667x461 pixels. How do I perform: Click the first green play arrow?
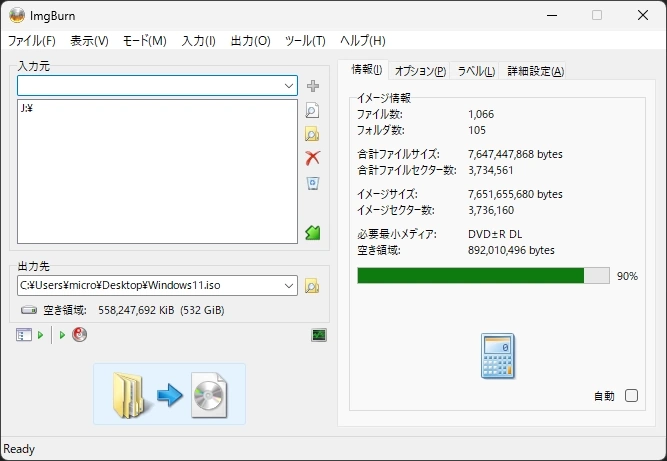40,335
